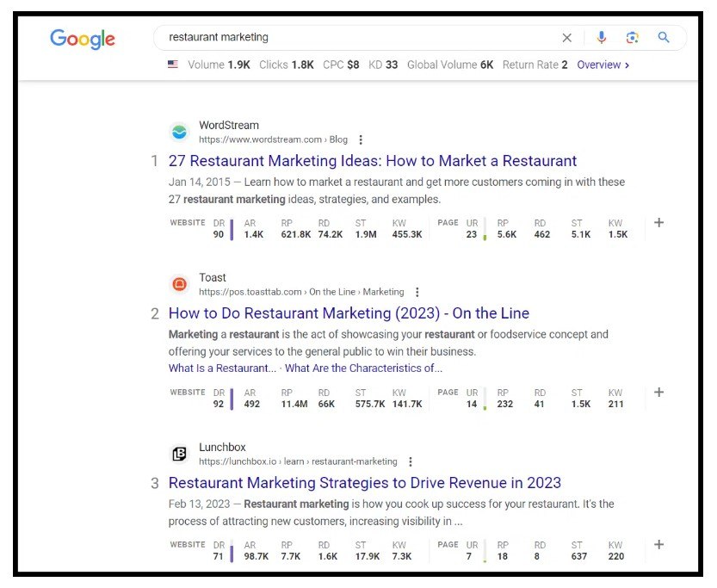Click the magnifying glass search button
717x588 pixels.
click(664, 37)
